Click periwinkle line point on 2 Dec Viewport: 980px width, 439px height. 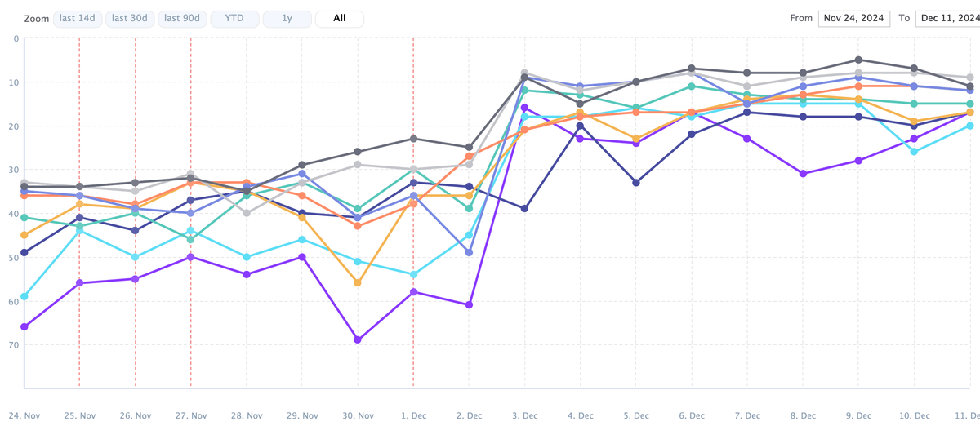(469, 253)
